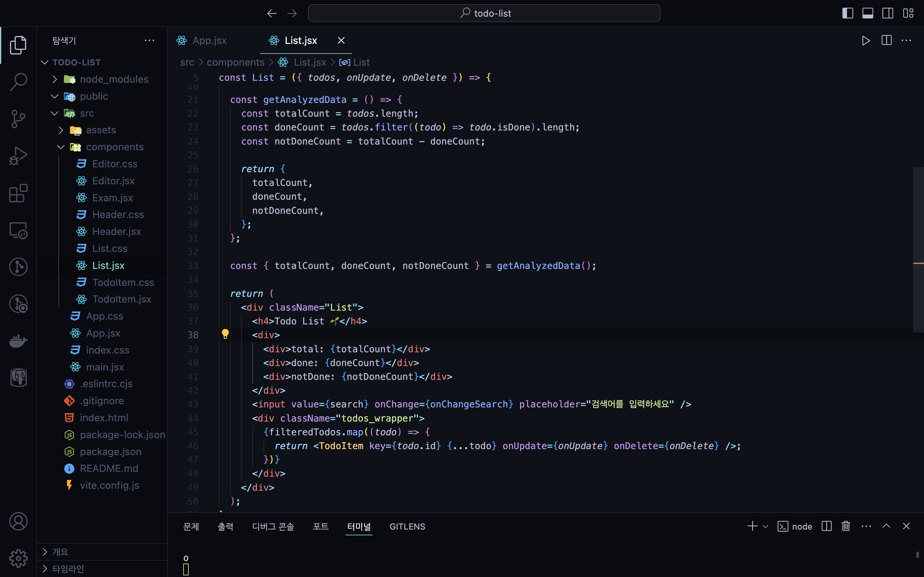Open the Extensions view
924x577 pixels.
18,193
